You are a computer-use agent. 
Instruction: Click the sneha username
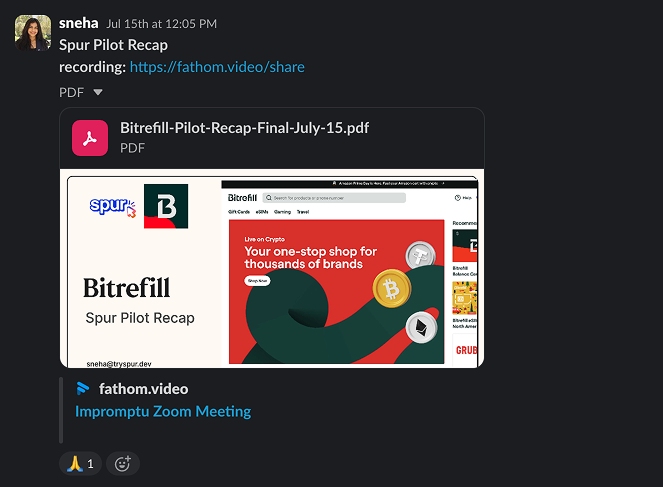pyautogui.click(x=79, y=23)
